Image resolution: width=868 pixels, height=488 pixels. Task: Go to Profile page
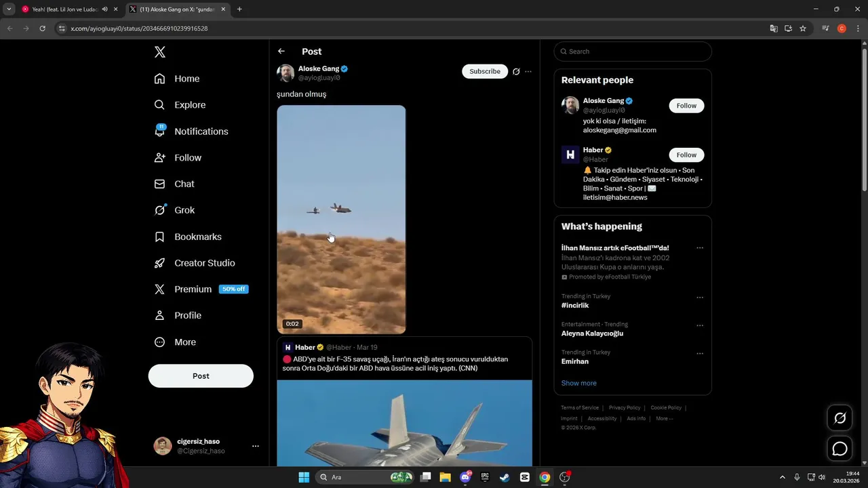[x=178, y=315]
